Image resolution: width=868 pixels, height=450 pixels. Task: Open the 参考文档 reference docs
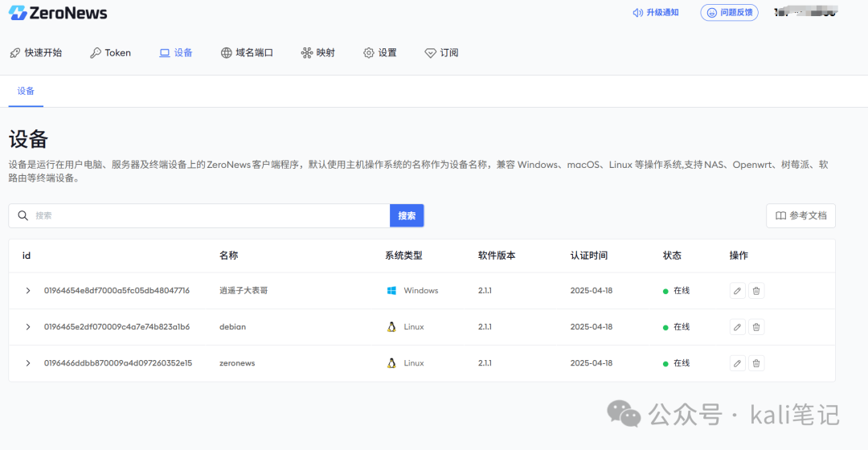click(800, 216)
